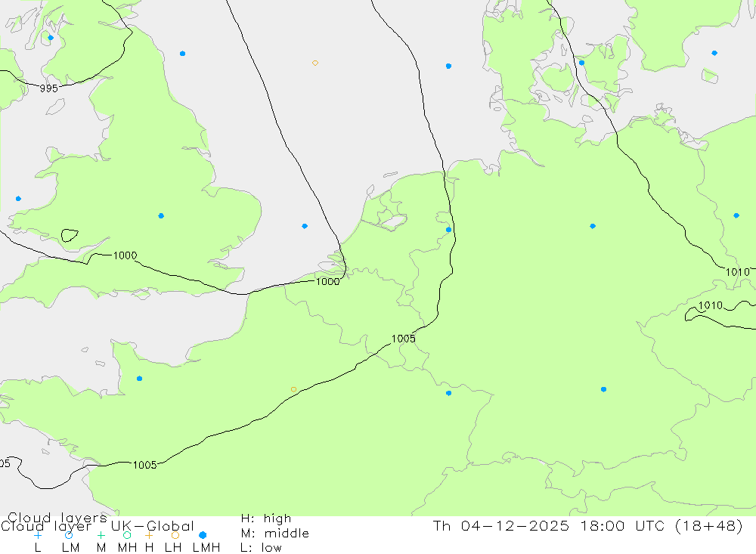Click the 'M: middle' legend text
756x554 pixels.
pyautogui.click(x=274, y=534)
